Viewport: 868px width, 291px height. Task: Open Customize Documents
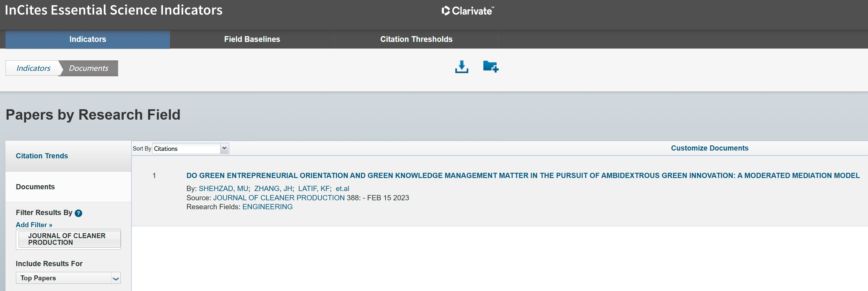pos(709,148)
